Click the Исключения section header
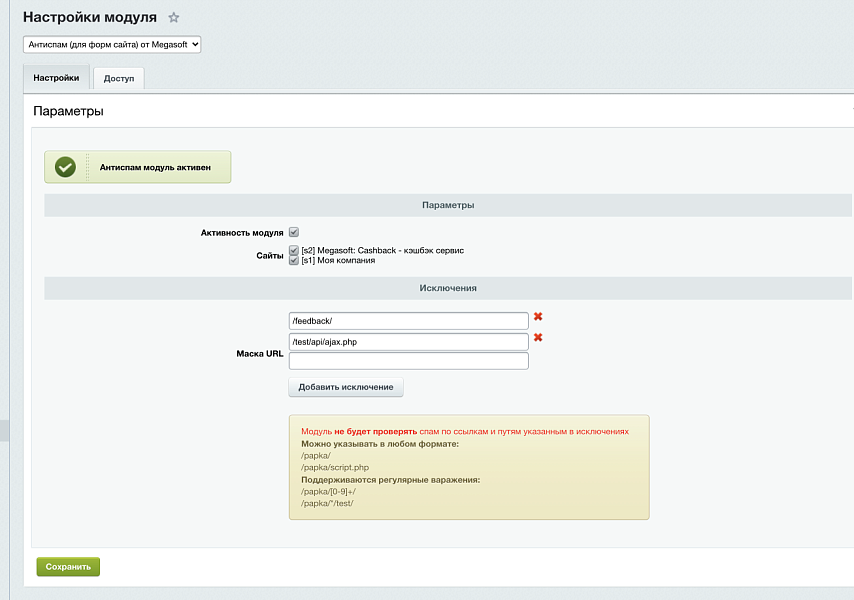 [447, 288]
